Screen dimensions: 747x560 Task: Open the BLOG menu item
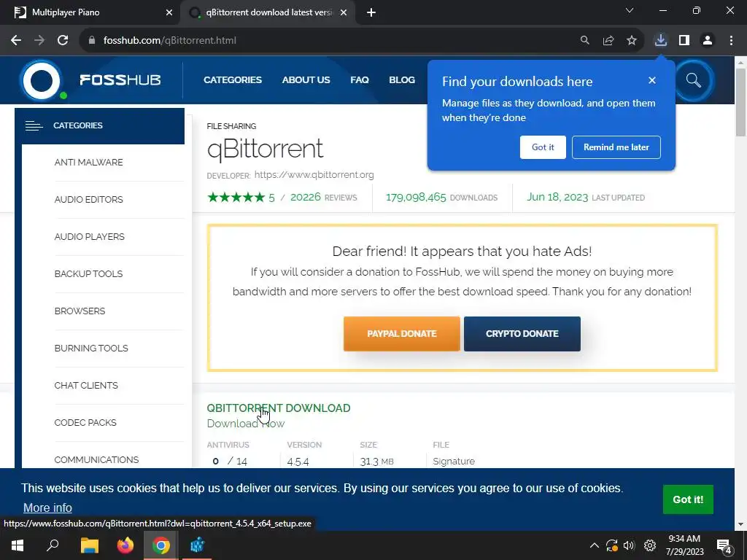click(x=402, y=80)
